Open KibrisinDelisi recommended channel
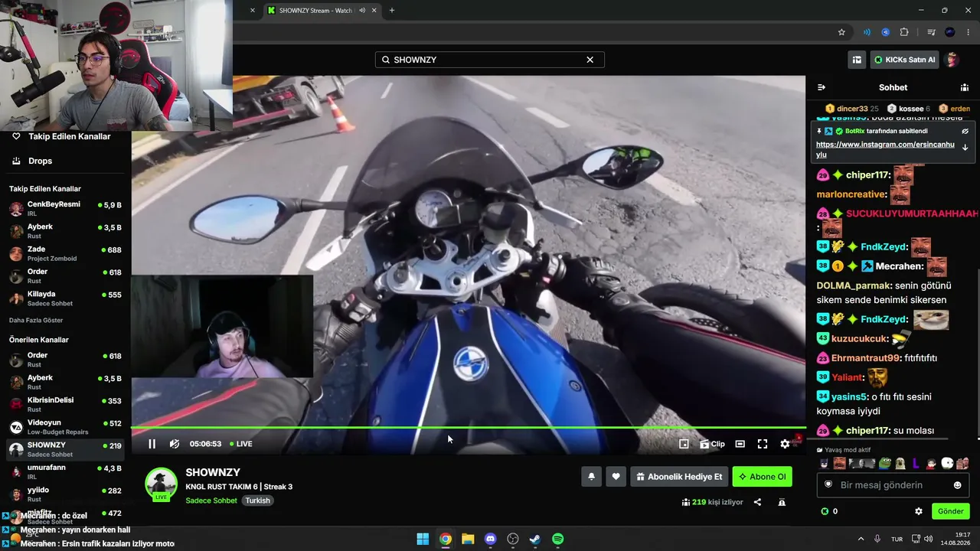Viewport: 980px width, 551px height. click(x=66, y=404)
